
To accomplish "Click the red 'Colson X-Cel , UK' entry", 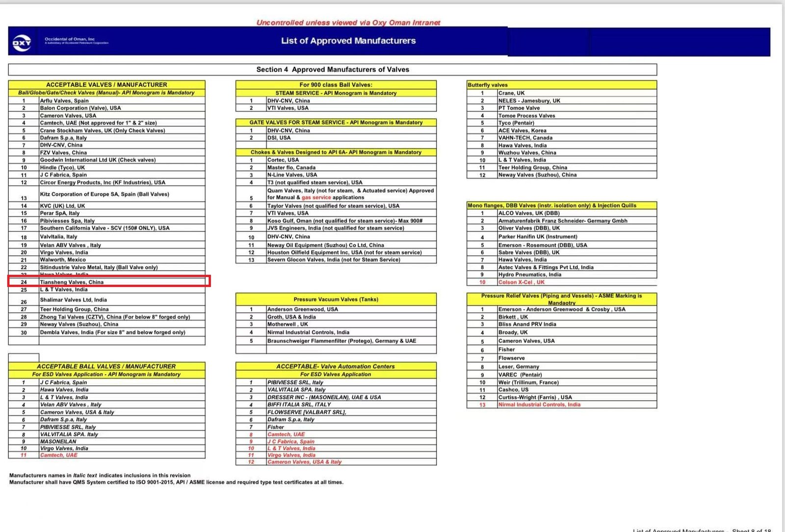I will pos(522,282).
